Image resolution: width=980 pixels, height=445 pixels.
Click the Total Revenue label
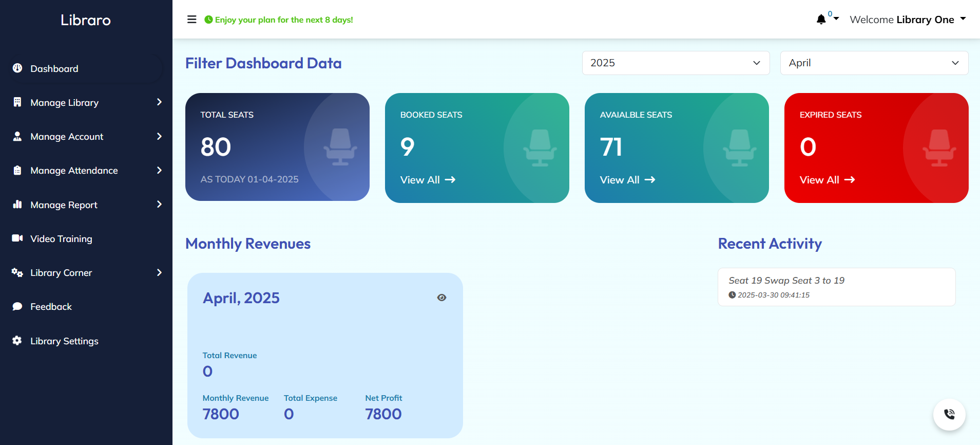pos(229,355)
